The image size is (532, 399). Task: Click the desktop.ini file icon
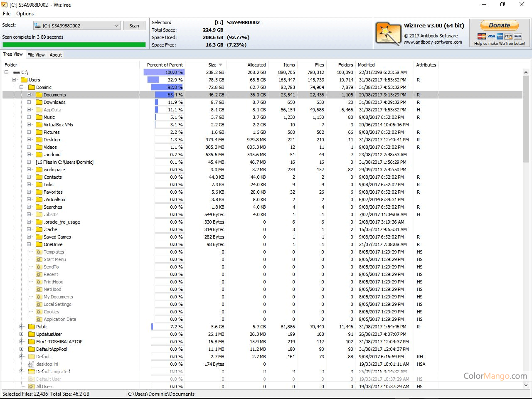[31, 364]
